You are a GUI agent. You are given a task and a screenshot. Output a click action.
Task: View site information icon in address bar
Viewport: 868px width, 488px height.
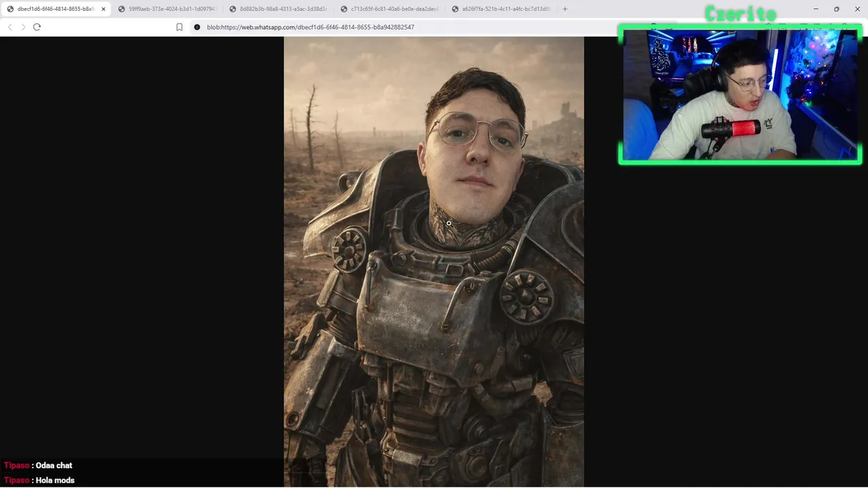[197, 27]
